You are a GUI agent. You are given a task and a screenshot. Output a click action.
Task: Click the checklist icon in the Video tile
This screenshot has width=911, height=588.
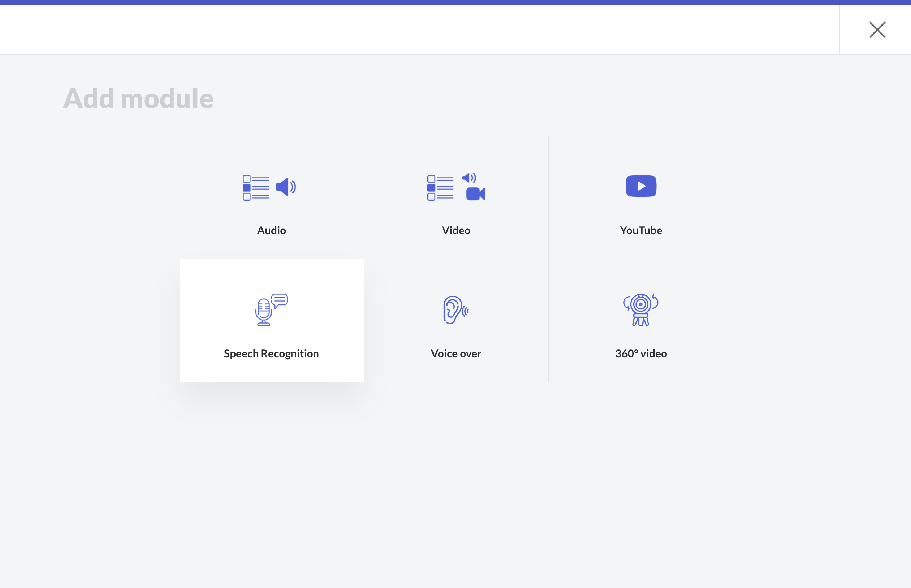coord(440,187)
